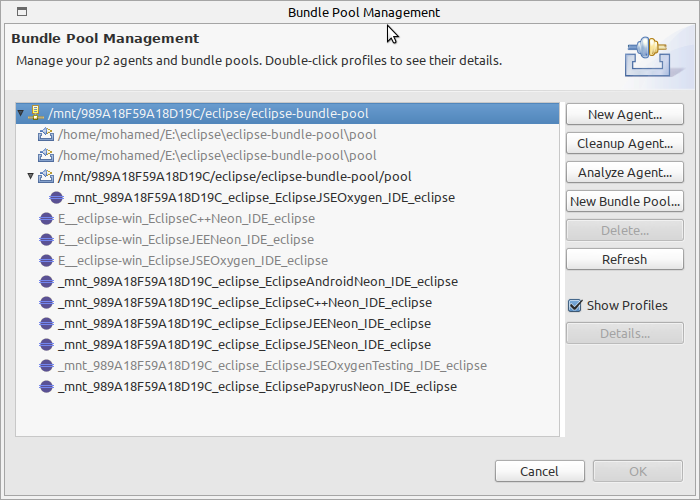Click profile icon of EclipseJSEOxygenTesting entry
The height and width of the screenshot is (500, 700).
[46, 366]
